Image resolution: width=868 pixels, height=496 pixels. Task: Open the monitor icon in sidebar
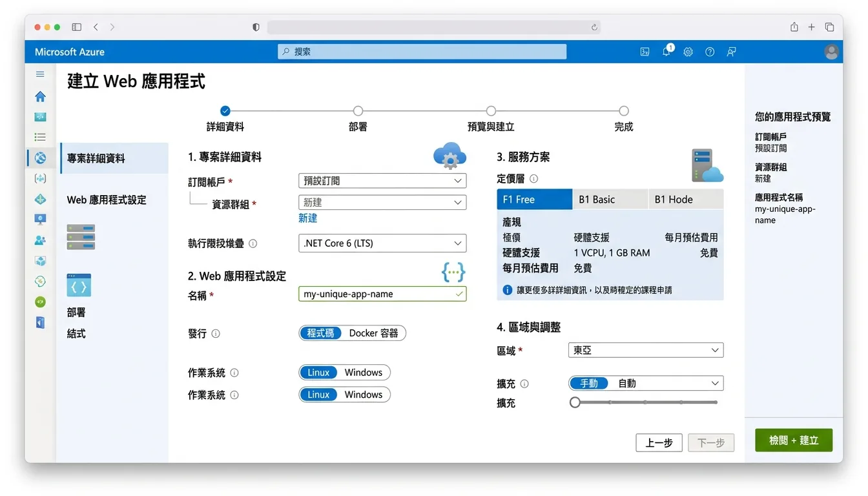(x=40, y=220)
